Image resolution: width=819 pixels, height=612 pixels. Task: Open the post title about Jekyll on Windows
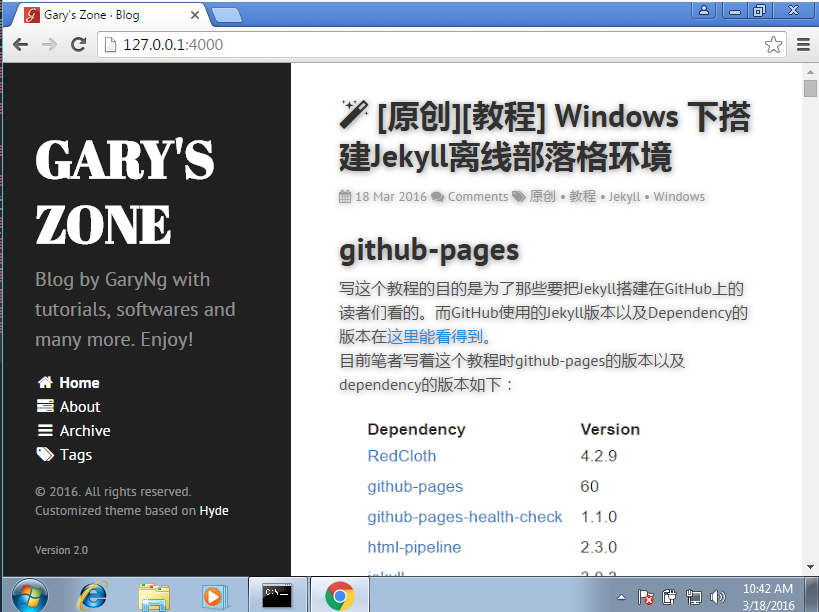545,137
